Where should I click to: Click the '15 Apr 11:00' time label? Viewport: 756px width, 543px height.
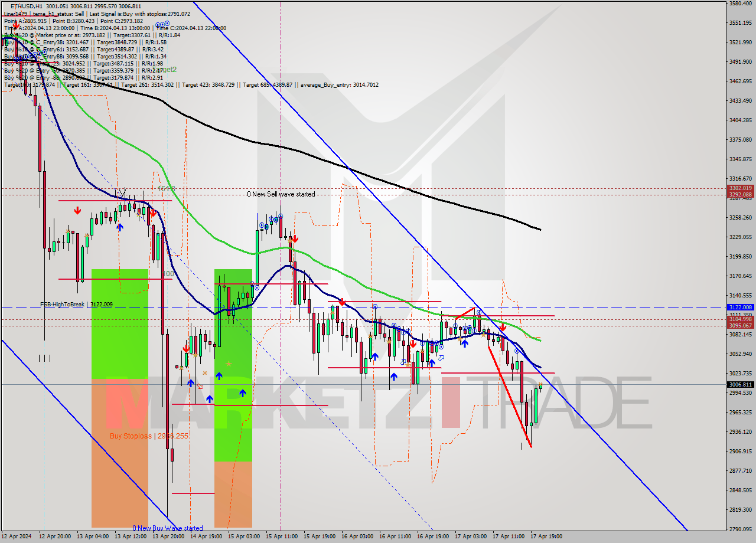point(281,537)
